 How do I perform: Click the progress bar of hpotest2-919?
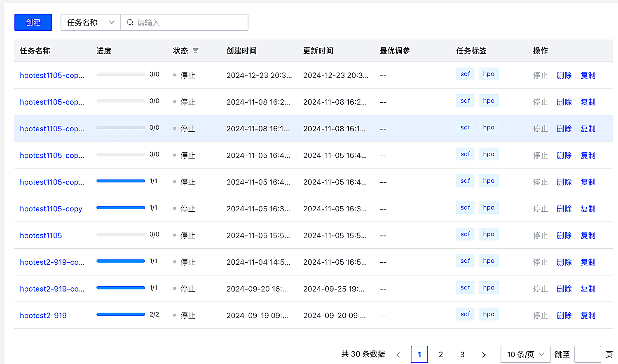tap(121, 314)
